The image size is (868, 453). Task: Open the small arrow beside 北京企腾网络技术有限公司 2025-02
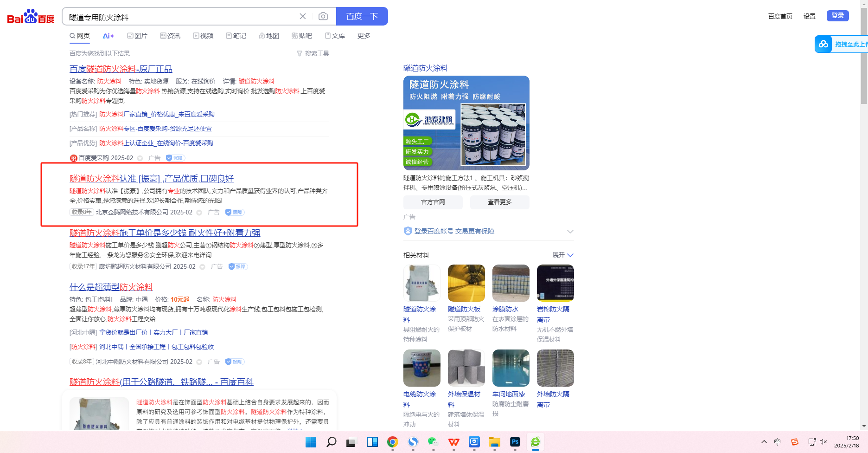coord(199,213)
